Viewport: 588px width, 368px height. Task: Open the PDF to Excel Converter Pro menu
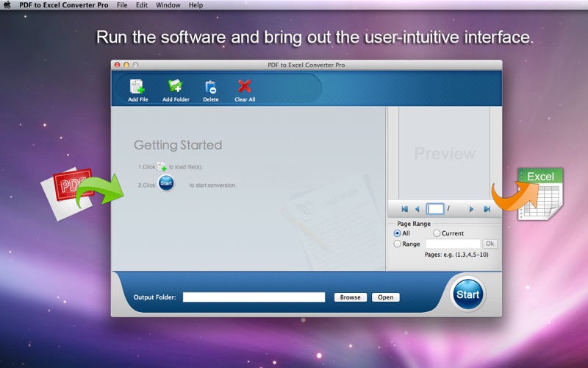click(x=64, y=5)
